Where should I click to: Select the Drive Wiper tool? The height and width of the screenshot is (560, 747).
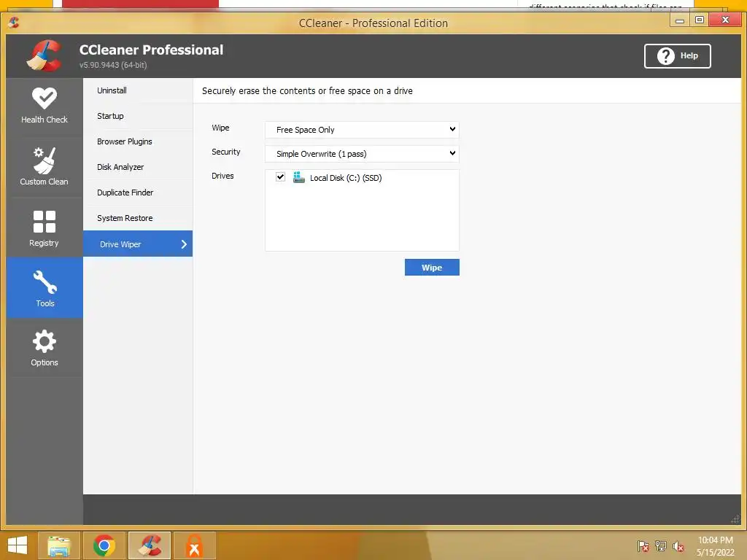(x=138, y=244)
